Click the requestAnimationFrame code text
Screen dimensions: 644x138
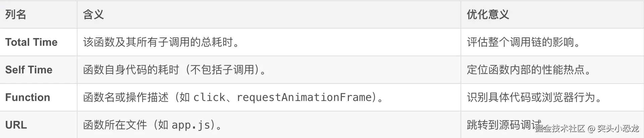pyautogui.click(x=305, y=97)
